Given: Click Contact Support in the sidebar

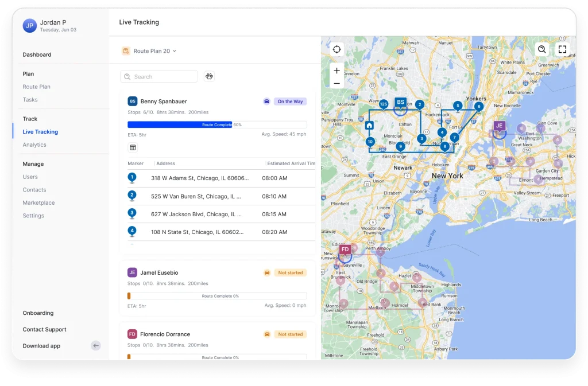Looking at the screenshot, I should click(44, 329).
